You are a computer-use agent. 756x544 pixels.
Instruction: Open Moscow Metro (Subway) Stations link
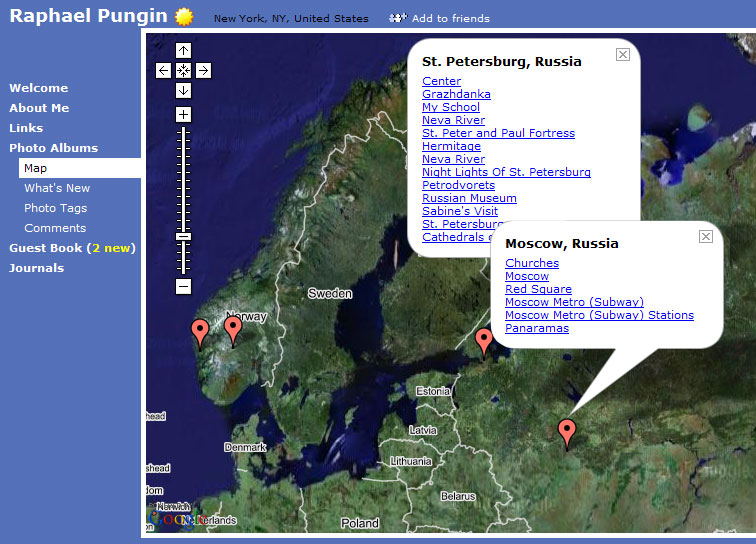(600, 315)
